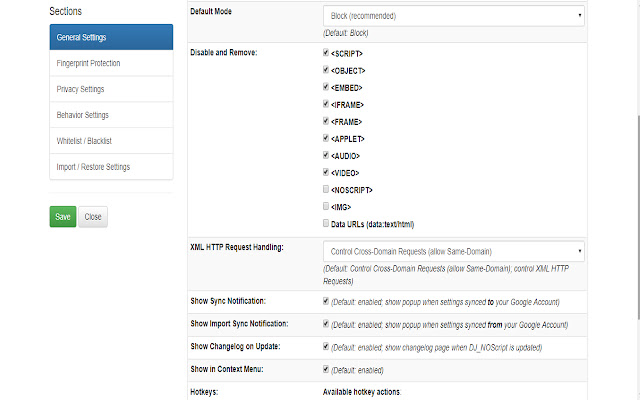Check the <IMG> checkbox
Screen dimensions: 640x400
(x=326, y=206)
